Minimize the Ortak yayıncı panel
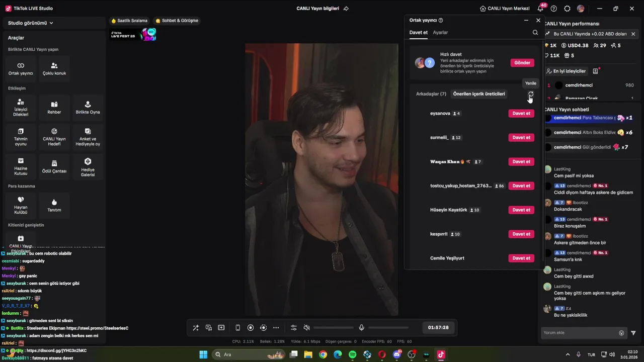 point(526,21)
